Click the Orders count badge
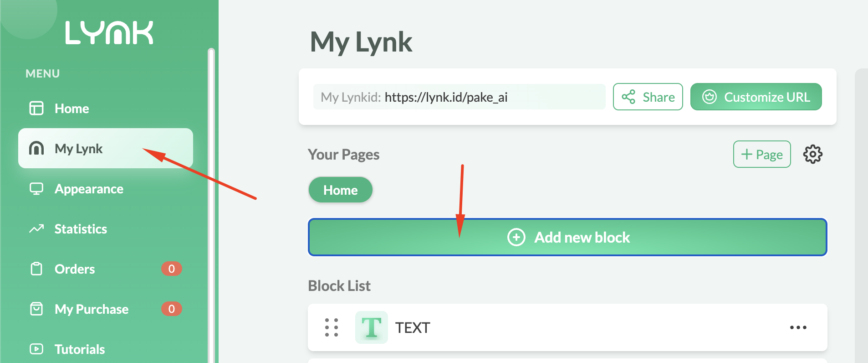 point(171,269)
